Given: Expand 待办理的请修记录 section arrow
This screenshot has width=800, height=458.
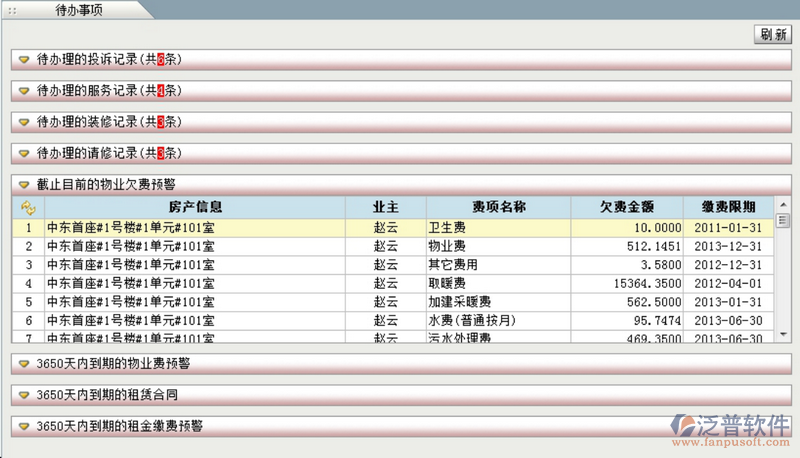Looking at the screenshot, I should pos(24,153).
